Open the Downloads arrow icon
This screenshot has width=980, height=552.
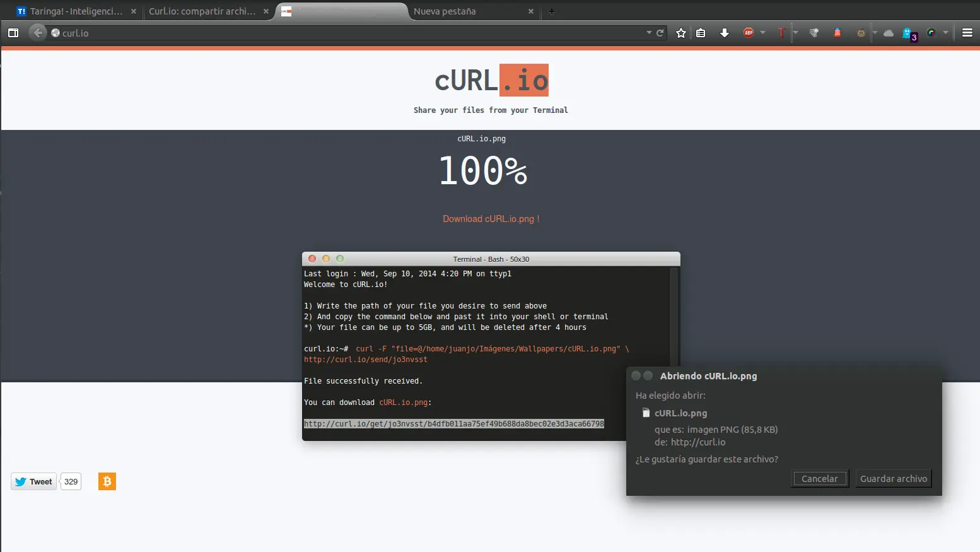pos(725,33)
